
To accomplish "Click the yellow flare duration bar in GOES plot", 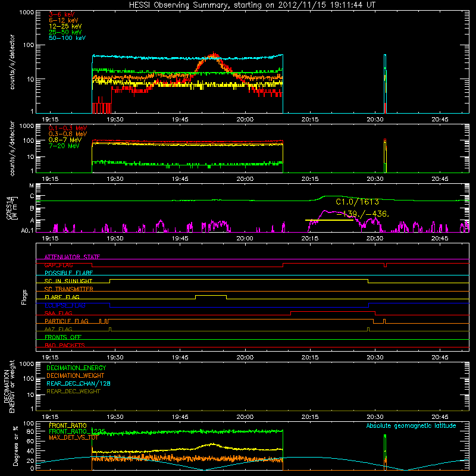I will [x=329, y=220].
